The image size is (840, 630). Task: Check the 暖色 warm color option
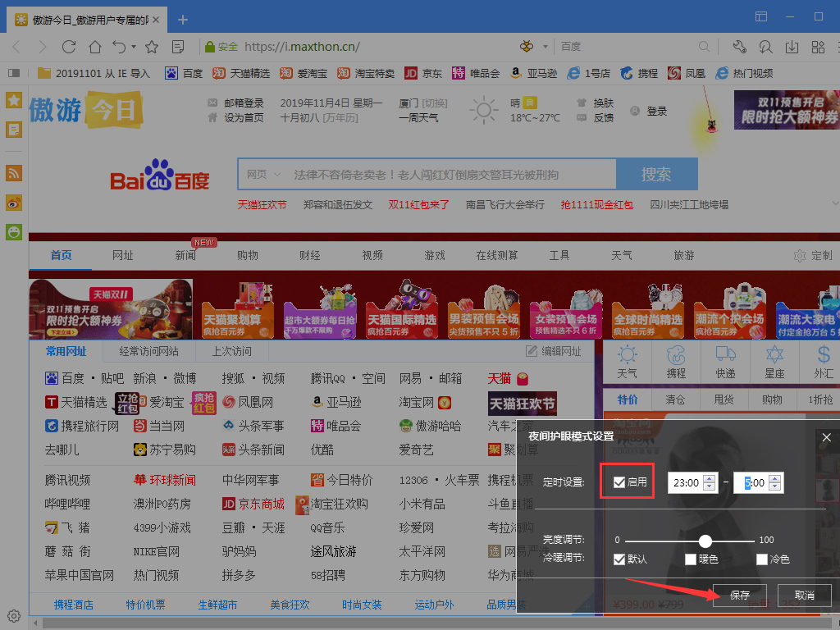click(x=692, y=559)
